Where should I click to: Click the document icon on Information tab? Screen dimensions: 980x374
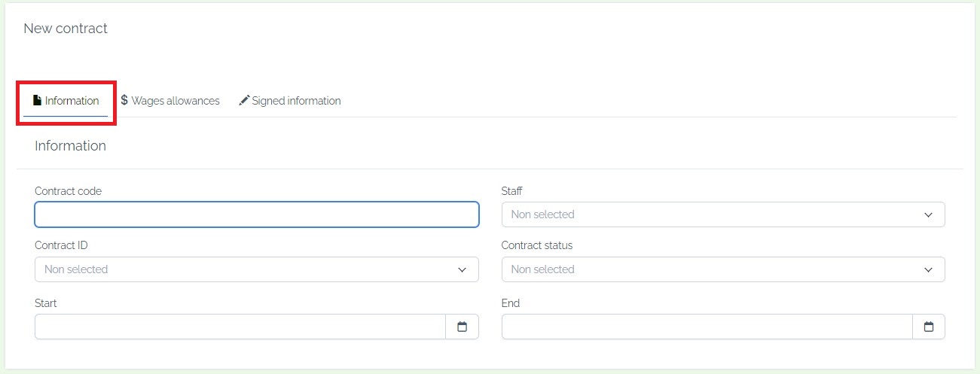37,100
